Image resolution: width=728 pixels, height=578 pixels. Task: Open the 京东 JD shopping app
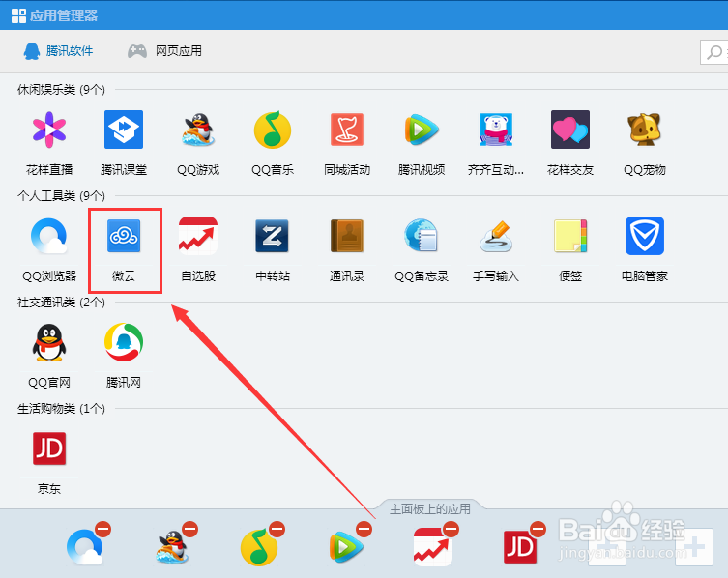[49, 448]
